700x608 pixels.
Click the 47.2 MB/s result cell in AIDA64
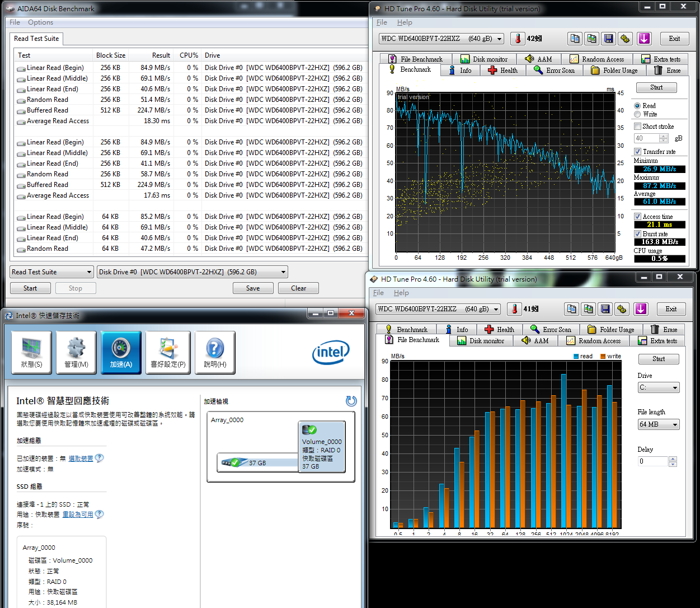click(x=155, y=249)
